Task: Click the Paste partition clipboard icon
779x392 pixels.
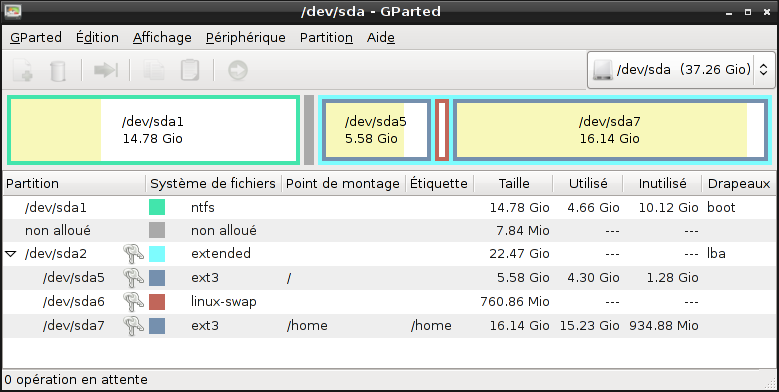Action: tap(190, 70)
